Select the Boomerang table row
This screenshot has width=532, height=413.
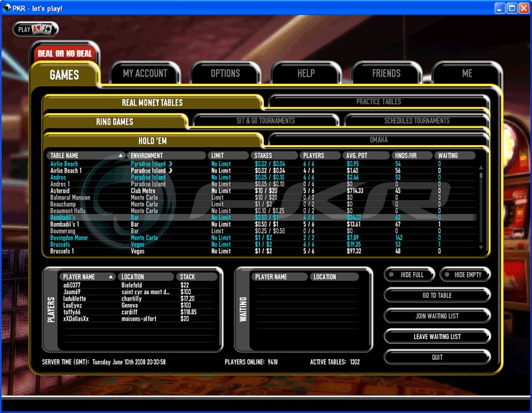tap(263, 231)
